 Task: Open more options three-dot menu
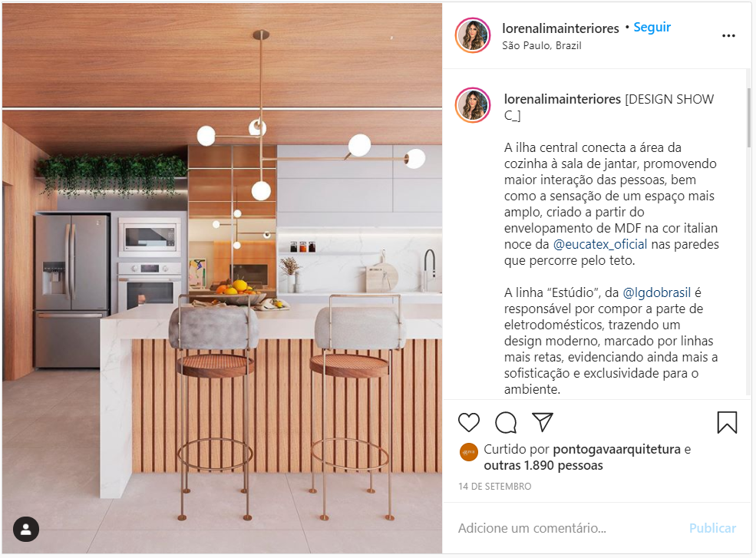coord(728,35)
